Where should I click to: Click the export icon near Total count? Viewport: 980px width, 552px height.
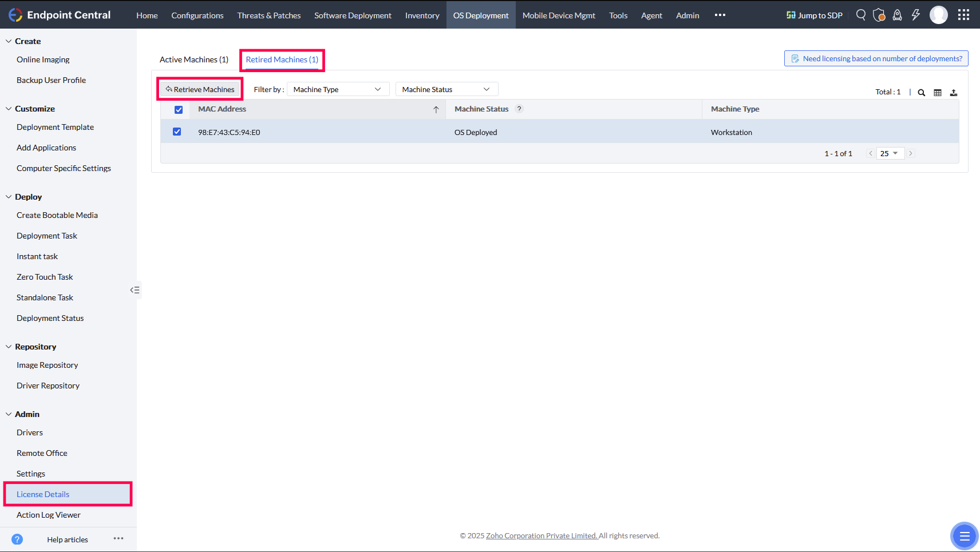(954, 92)
